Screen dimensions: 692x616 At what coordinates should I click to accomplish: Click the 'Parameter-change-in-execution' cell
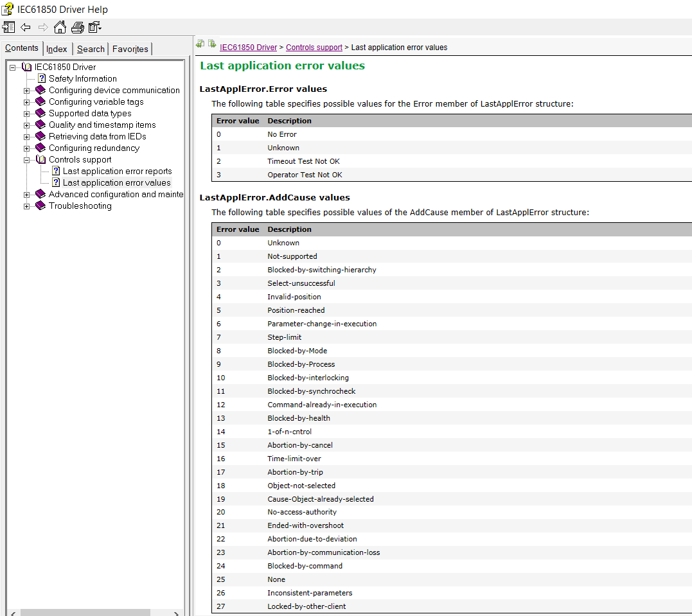tap(322, 324)
